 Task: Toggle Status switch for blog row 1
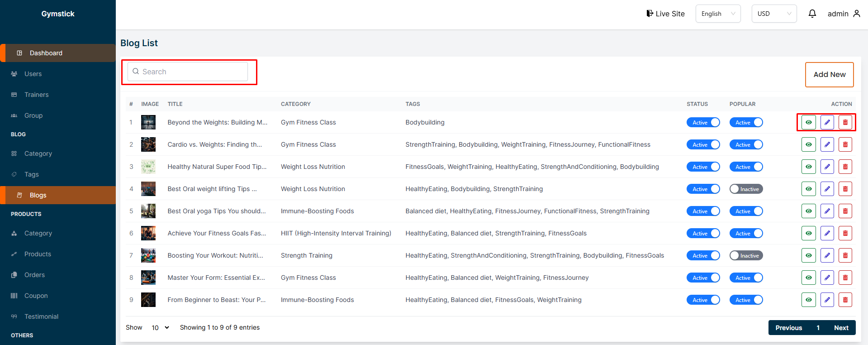703,122
